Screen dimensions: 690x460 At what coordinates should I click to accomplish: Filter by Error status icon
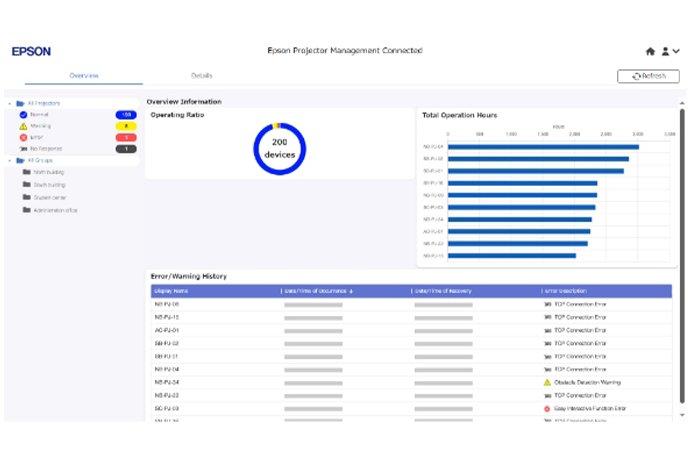22,137
